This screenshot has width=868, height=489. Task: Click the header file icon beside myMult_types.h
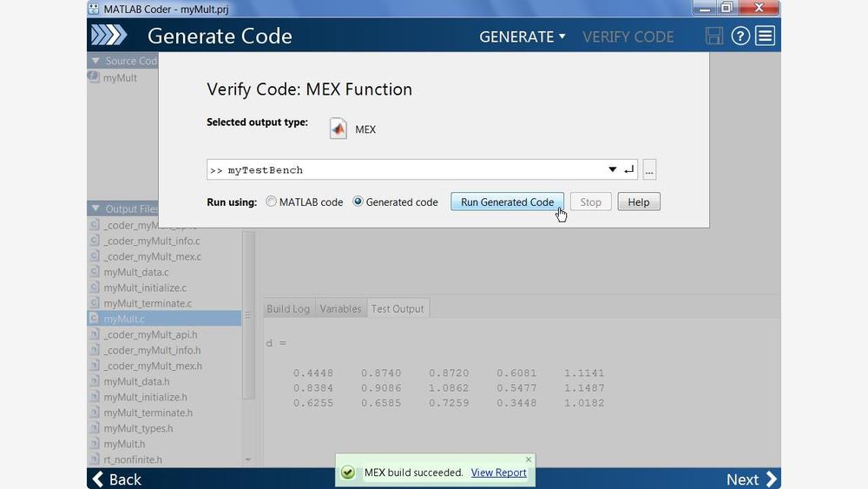point(94,428)
